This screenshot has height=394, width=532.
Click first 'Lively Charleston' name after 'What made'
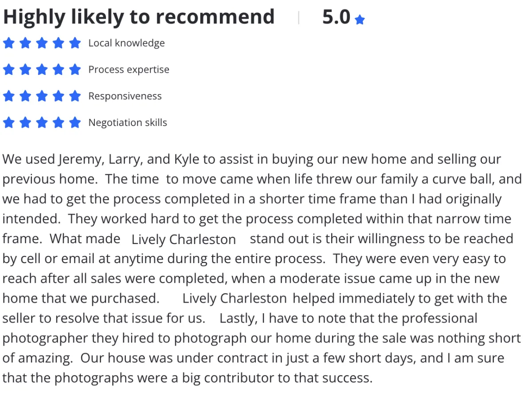[x=184, y=240]
